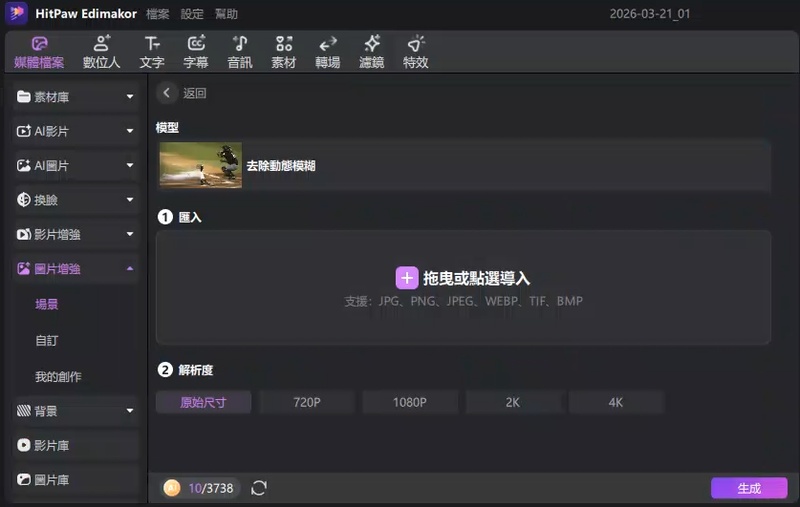Click the purple plus import icon
The image size is (800, 507).
(407, 278)
